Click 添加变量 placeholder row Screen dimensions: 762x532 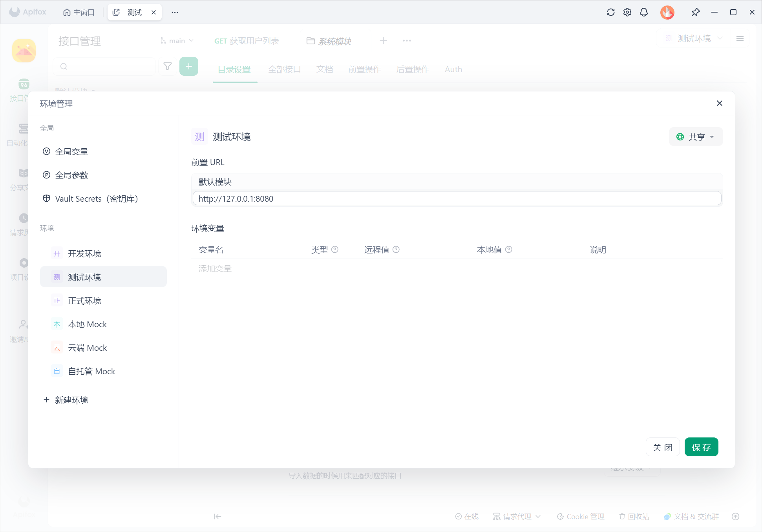pyautogui.click(x=215, y=269)
